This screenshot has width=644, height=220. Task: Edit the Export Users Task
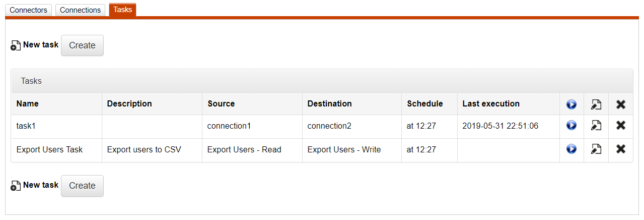[596, 149]
